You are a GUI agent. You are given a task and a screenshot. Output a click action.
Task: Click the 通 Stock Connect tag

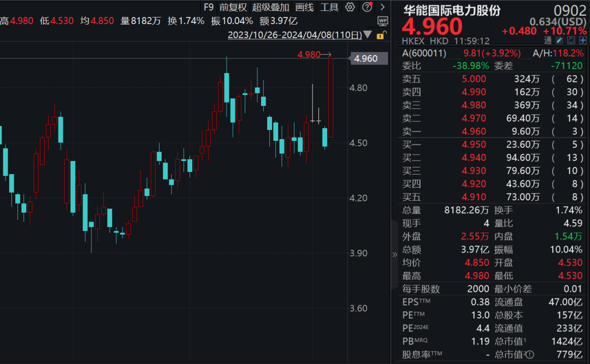548,40
